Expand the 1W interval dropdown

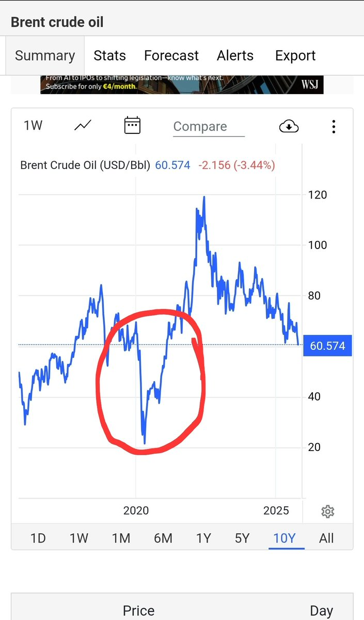[33, 126]
